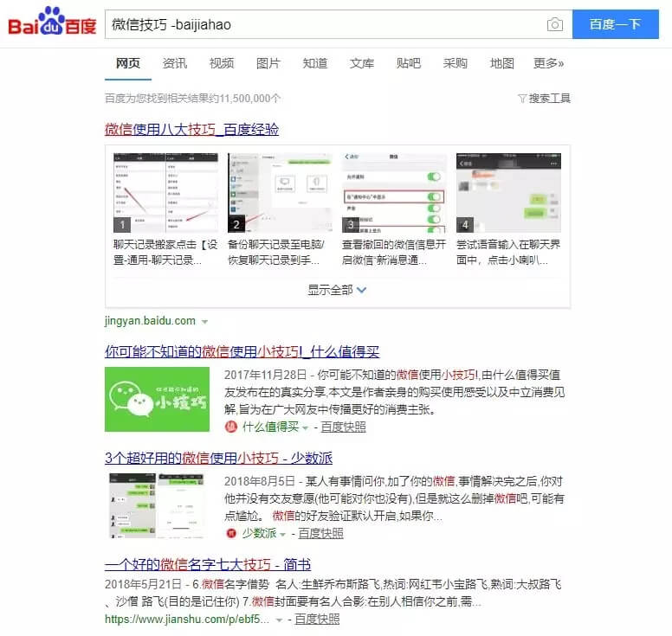The width and height of the screenshot is (672, 636).
Task: Go to the 贴吧 tab
Action: pyautogui.click(x=409, y=63)
